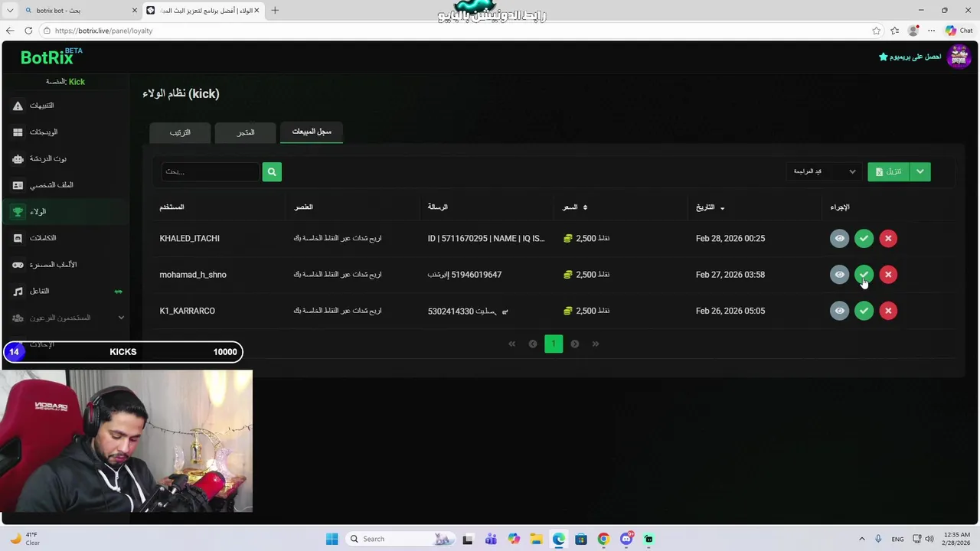Screen dimensions: 980x551
Task: Jump to the last page double arrow
Action: 596,344
